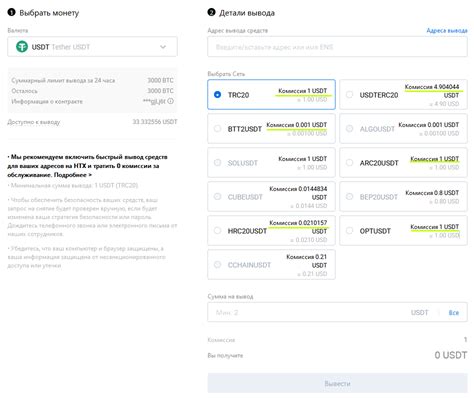Screen dimensions: 474x398
Task: Click the 'Все' link in amount field
Action: [454, 313]
